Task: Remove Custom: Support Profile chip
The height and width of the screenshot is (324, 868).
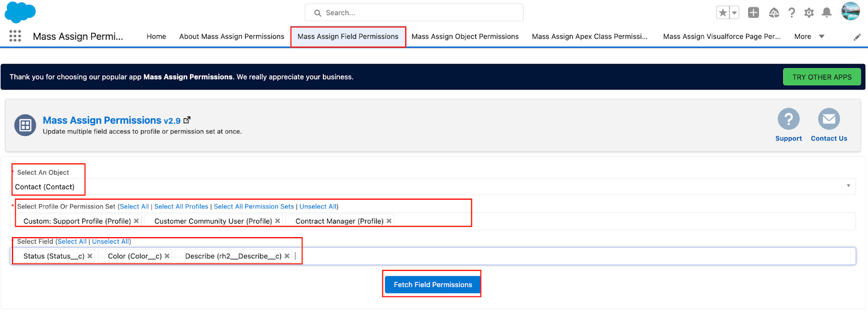Action: click(x=137, y=221)
